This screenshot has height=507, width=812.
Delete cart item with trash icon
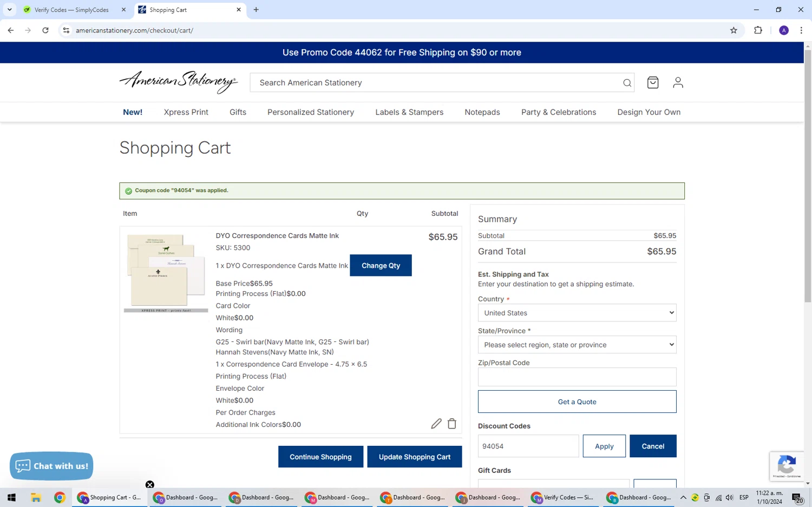[x=452, y=424]
